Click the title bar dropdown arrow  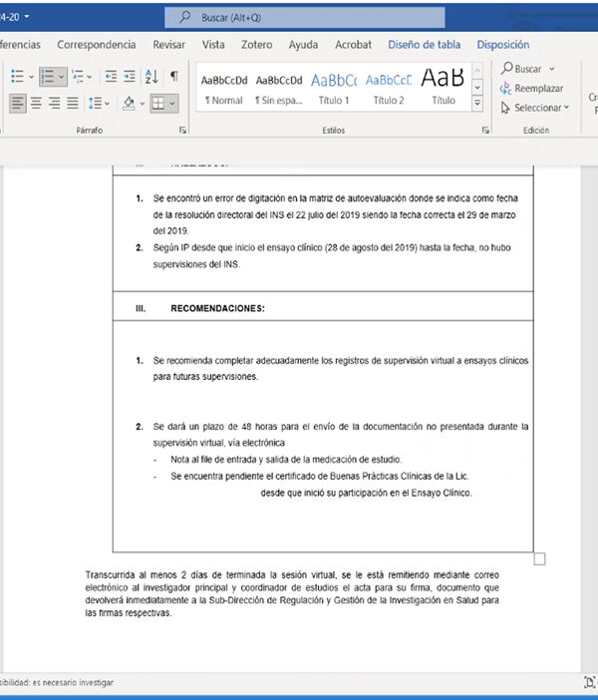coord(27,17)
